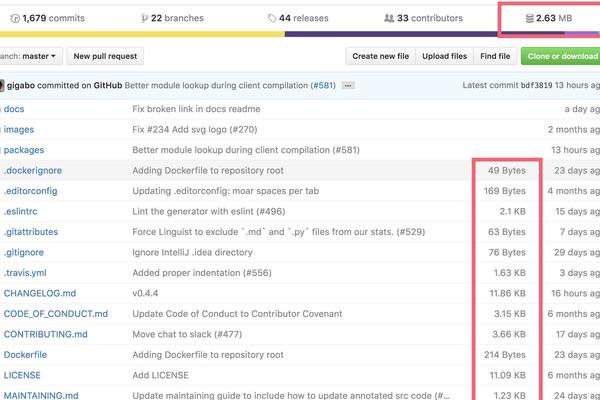Open the MAINTAINING.md file
Viewport: 600px width, 400px height.
click(41, 395)
